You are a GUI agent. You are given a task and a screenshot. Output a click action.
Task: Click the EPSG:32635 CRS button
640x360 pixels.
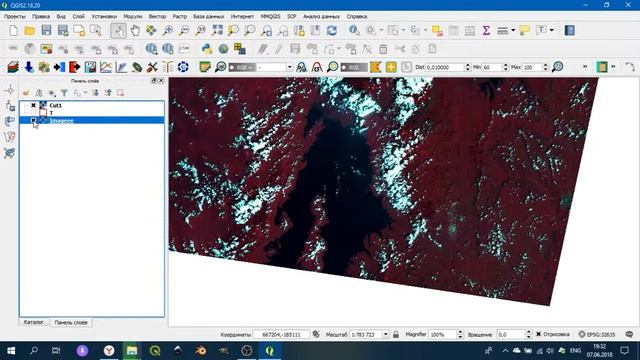pos(597,334)
